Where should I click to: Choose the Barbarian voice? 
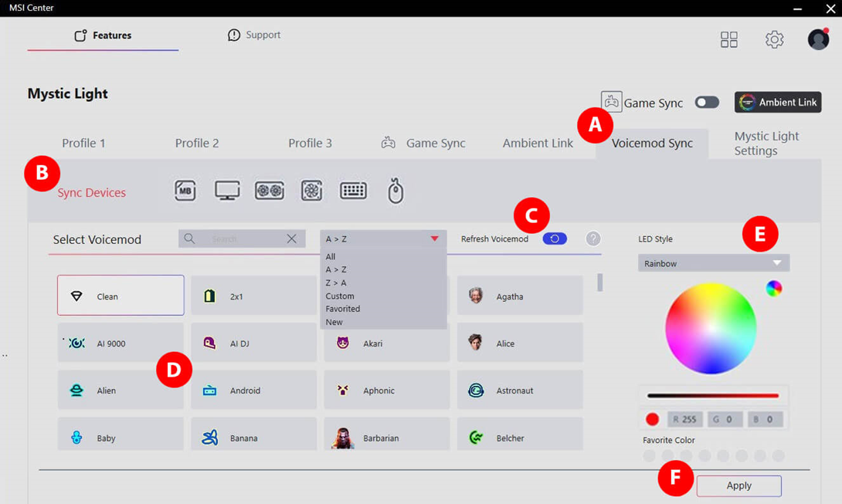click(387, 435)
